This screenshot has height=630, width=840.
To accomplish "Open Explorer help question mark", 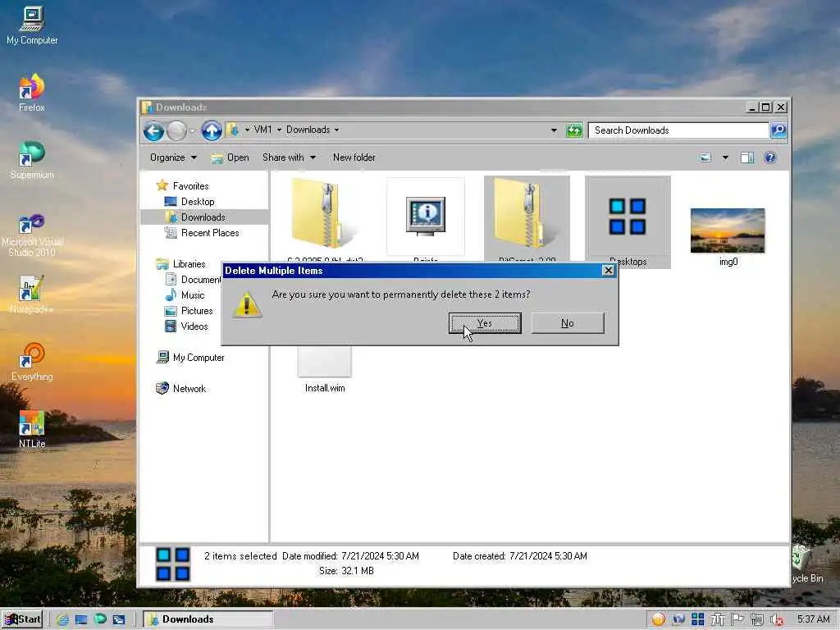I will coord(769,157).
